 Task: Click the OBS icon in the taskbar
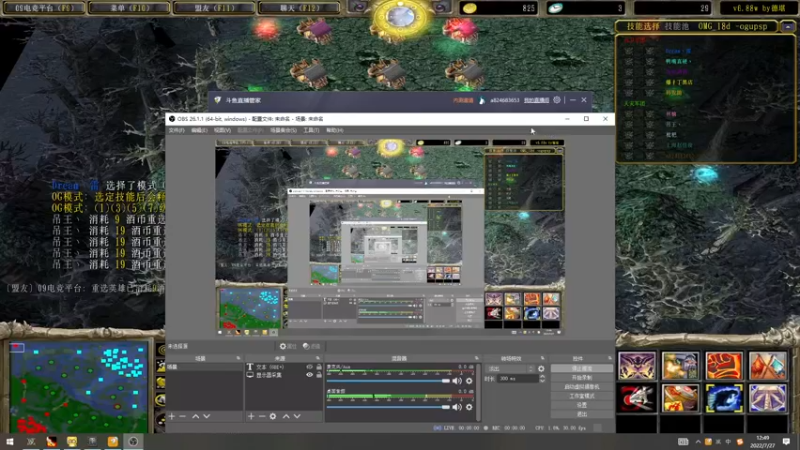tap(133, 442)
